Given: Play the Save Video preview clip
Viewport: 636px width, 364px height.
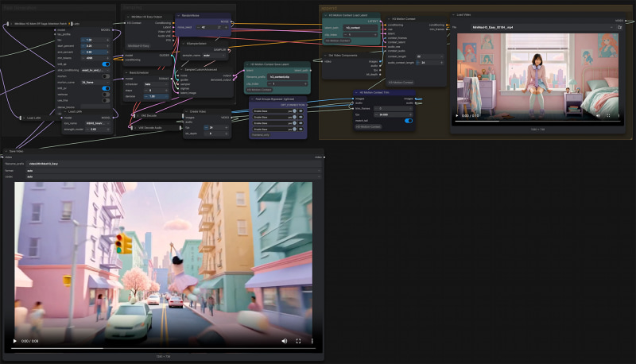Looking at the screenshot, I should coord(15,341).
